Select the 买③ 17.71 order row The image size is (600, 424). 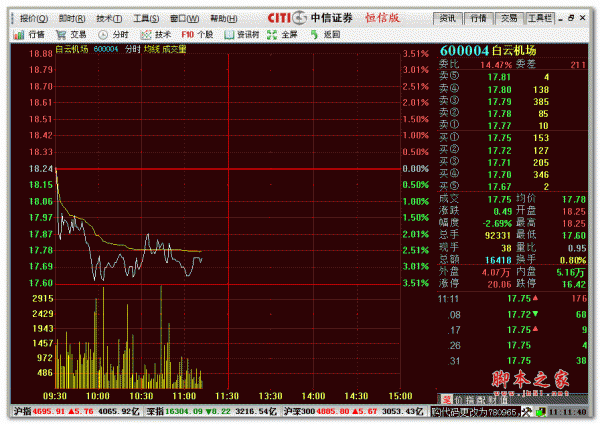click(x=512, y=162)
